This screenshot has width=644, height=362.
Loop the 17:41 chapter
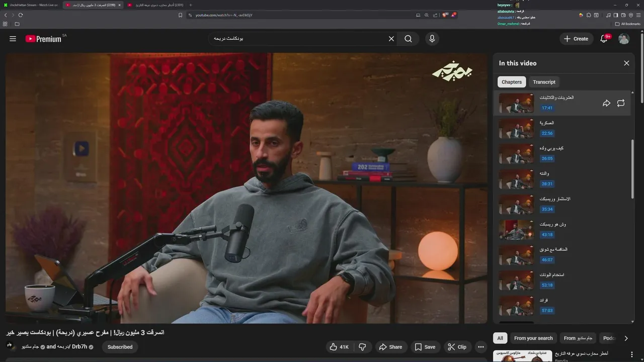[621, 103]
